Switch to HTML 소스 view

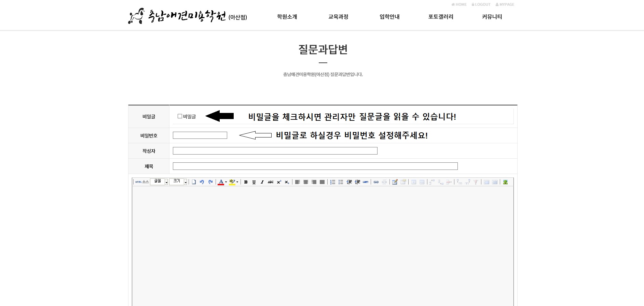click(x=142, y=182)
